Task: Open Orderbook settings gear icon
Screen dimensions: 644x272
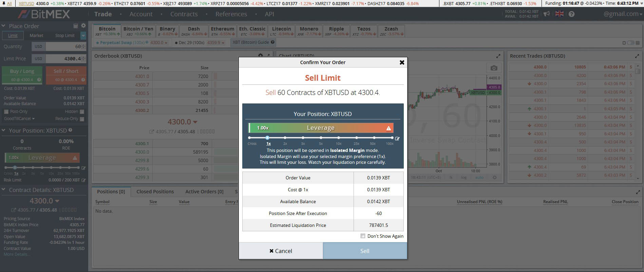Action: tap(260, 55)
